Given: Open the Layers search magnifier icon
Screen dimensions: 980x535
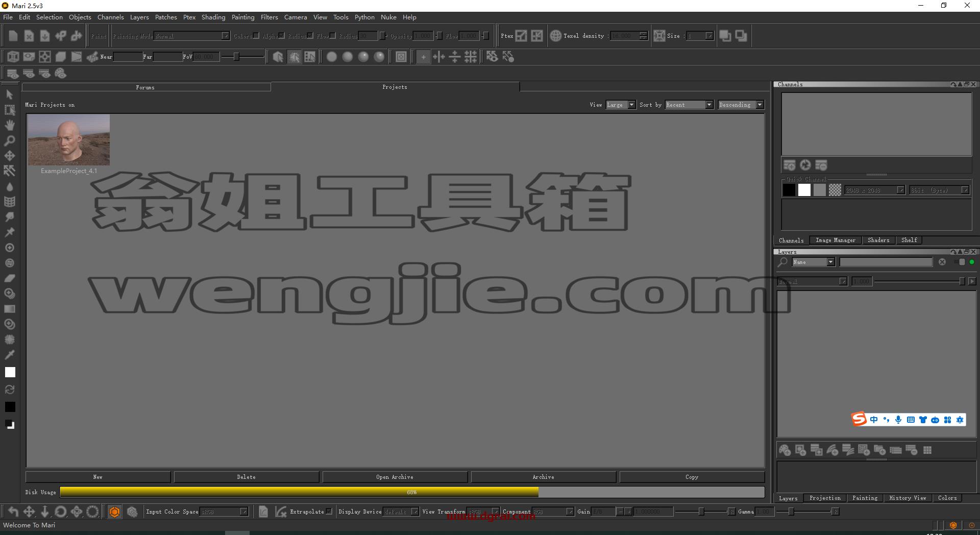Looking at the screenshot, I should point(782,262).
